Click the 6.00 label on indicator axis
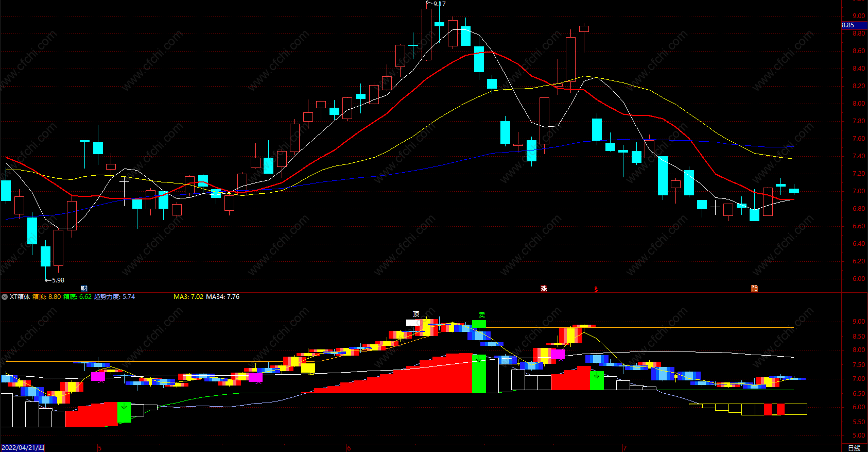 pos(859,407)
